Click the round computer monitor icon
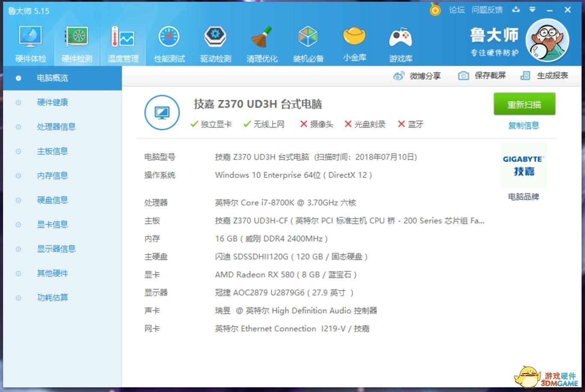 [x=162, y=113]
